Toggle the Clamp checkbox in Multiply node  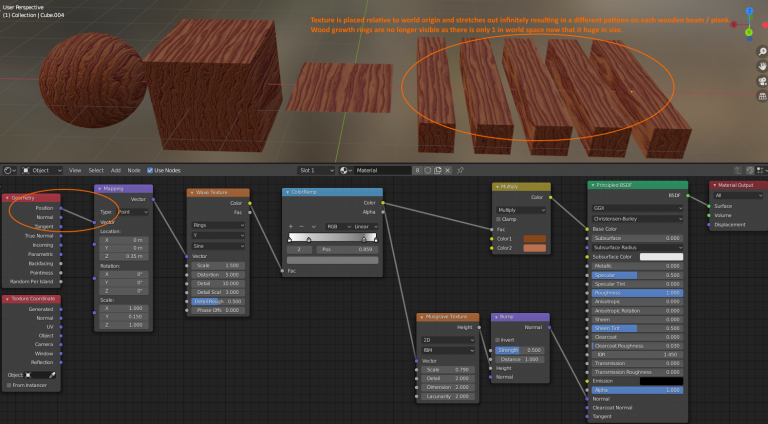click(x=500, y=219)
